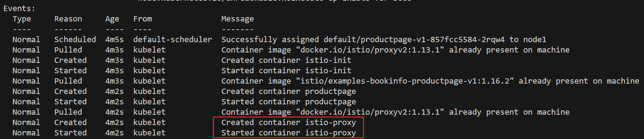Click Created container productpage message
Viewport: 644px width, 139px height.
pos(289,91)
